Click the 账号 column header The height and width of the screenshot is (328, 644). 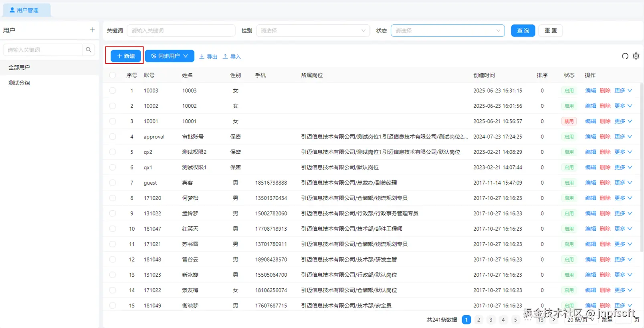tap(149, 75)
